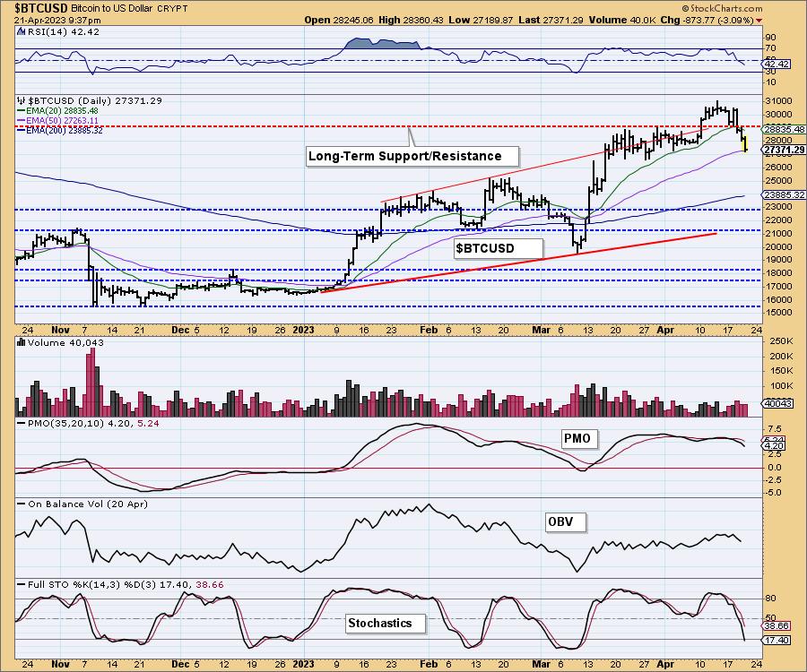Click the 'Long-Term Support/Resistance' annotation box
The width and height of the screenshot is (807, 672).
(412, 156)
